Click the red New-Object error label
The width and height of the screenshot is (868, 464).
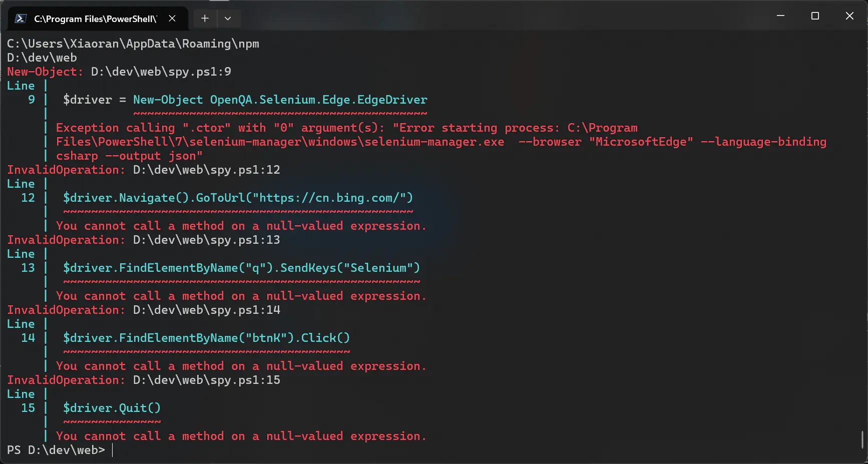pyautogui.click(x=45, y=72)
